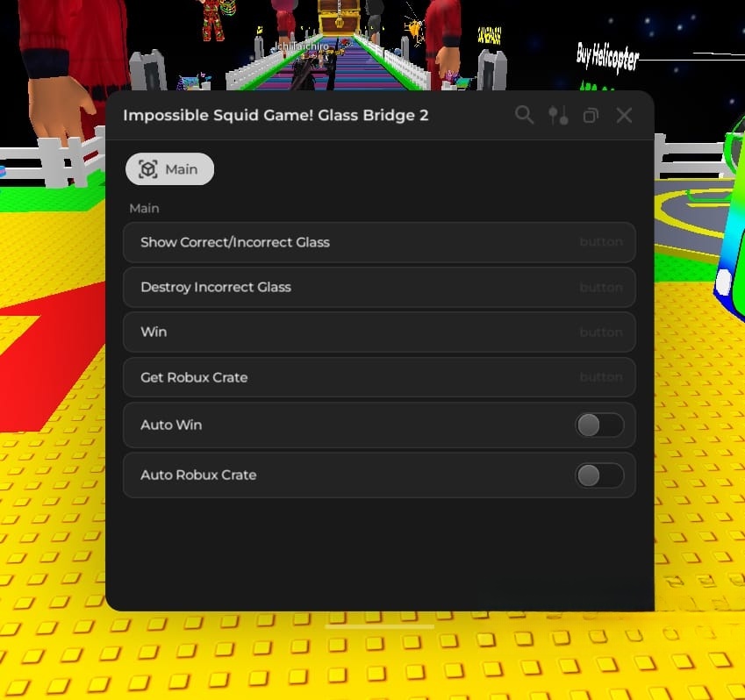
Task: Click the golden treasure chest at bridge end
Action: point(340,17)
